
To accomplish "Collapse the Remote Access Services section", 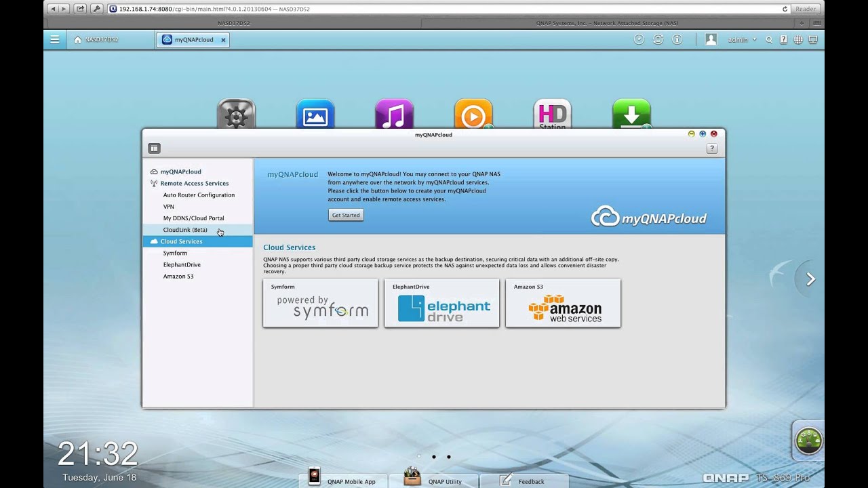I will click(x=194, y=183).
